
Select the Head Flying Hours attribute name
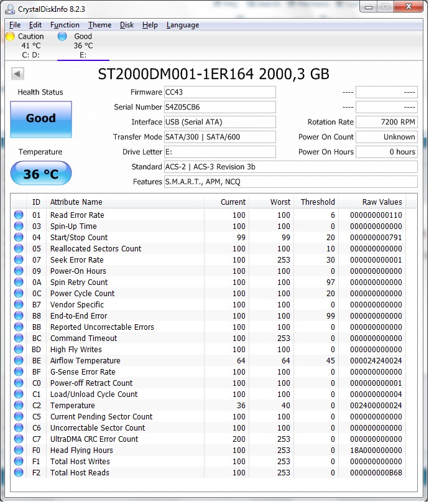tap(81, 450)
